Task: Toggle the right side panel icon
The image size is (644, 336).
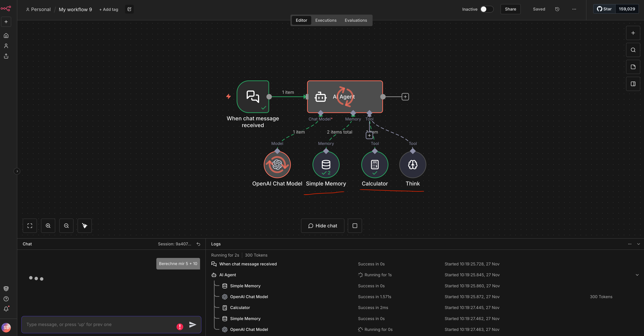Action: tap(633, 84)
